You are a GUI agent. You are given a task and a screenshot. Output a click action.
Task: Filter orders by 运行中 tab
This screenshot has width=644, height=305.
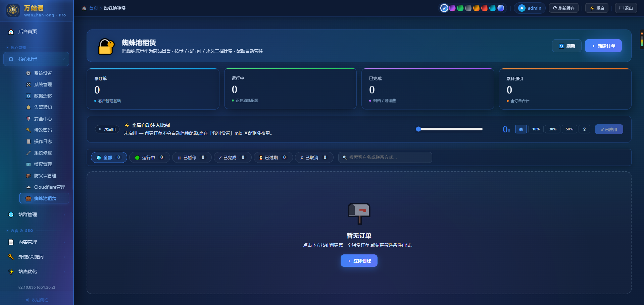point(149,158)
